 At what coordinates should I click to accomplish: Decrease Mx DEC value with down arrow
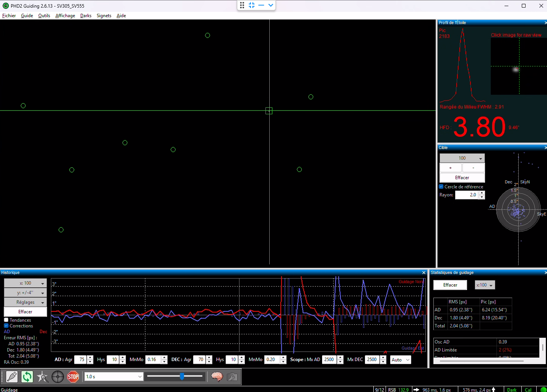tap(383, 362)
